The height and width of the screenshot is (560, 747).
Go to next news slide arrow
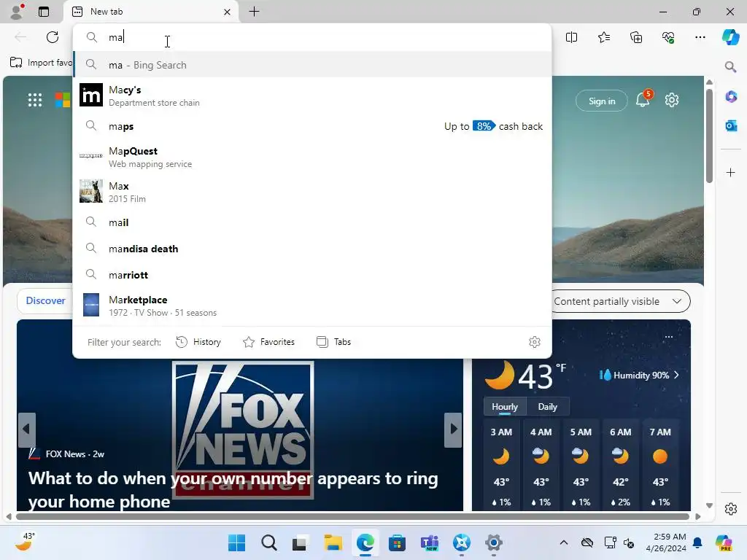coord(453,430)
